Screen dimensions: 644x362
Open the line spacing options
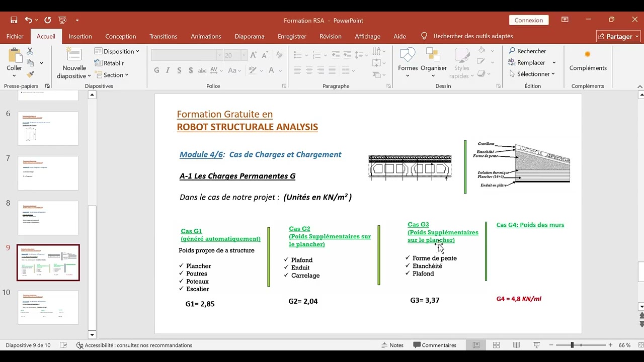[x=361, y=55]
